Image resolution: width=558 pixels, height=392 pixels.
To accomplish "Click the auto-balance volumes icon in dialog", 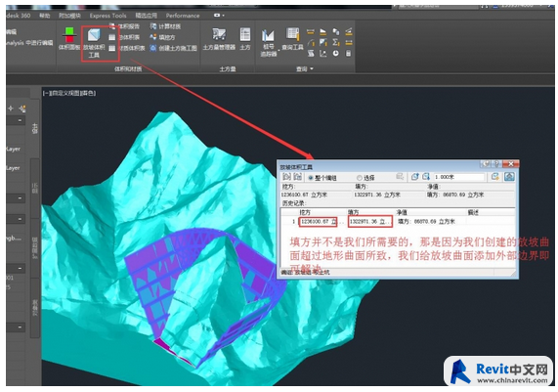I will (x=495, y=177).
